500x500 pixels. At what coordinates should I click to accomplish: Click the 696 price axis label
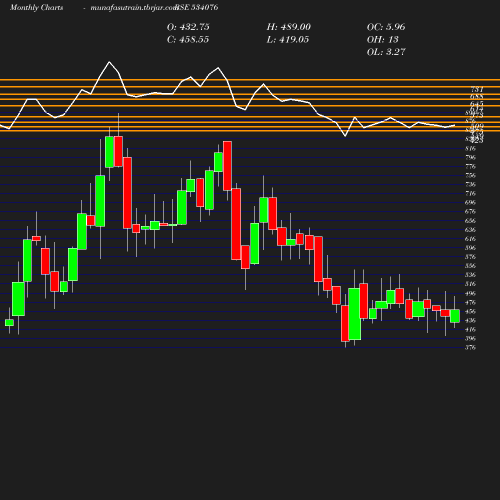(470, 202)
